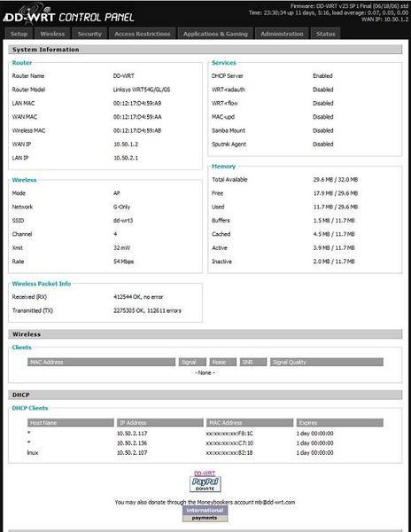411x532 pixels.
Task: Click the MAC entry ending 82:18
Action: click(x=229, y=452)
